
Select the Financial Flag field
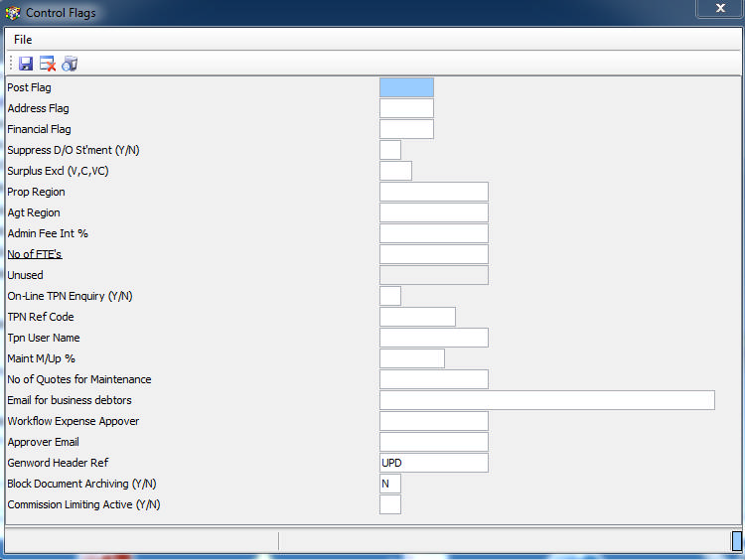(x=406, y=129)
